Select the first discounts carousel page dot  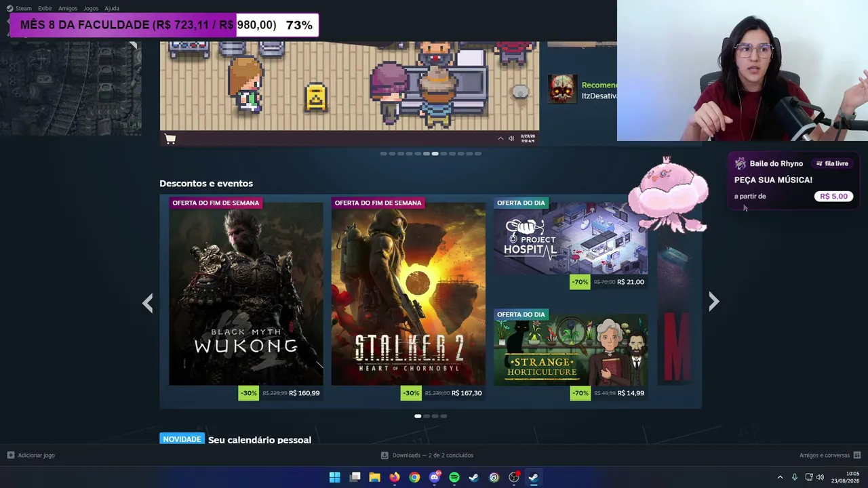point(418,416)
